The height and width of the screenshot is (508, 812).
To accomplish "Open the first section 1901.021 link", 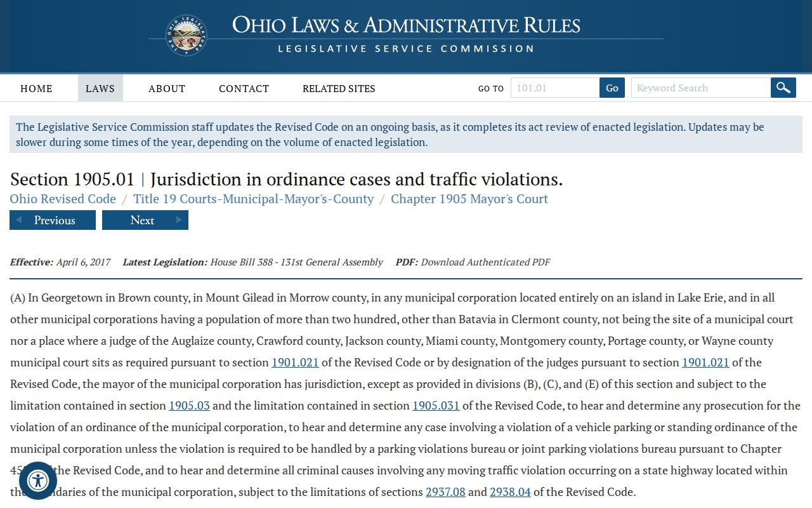I will (295, 363).
